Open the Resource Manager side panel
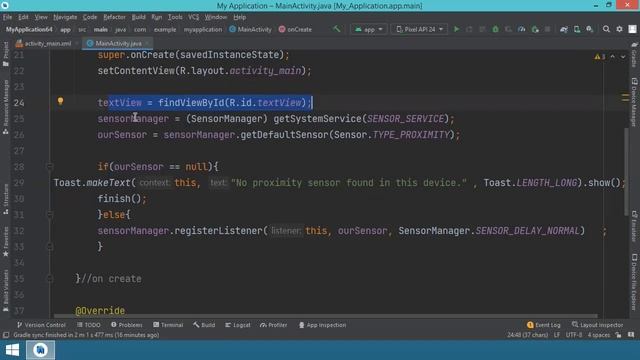The image size is (640, 360). (x=5, y=107)
